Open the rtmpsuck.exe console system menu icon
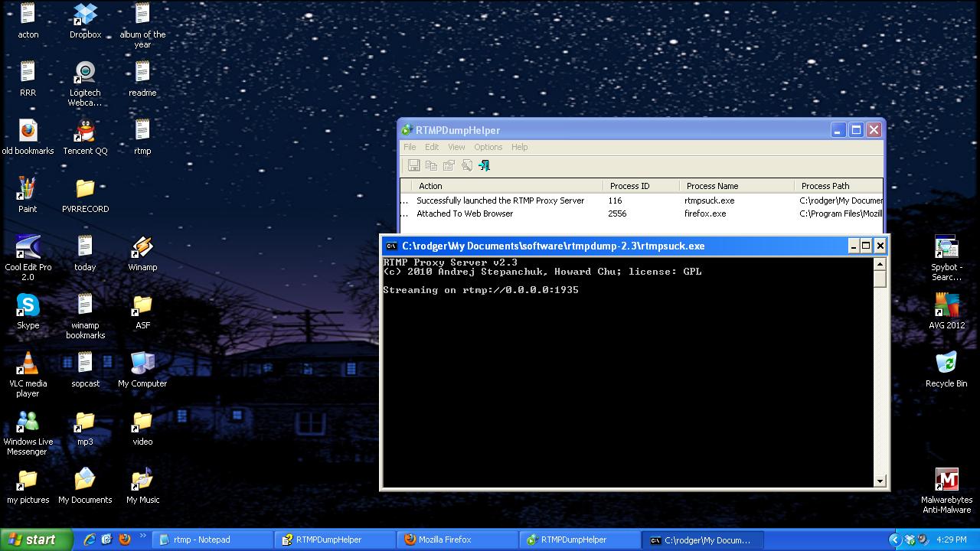980x551 pixels. (x=391, y=246)
